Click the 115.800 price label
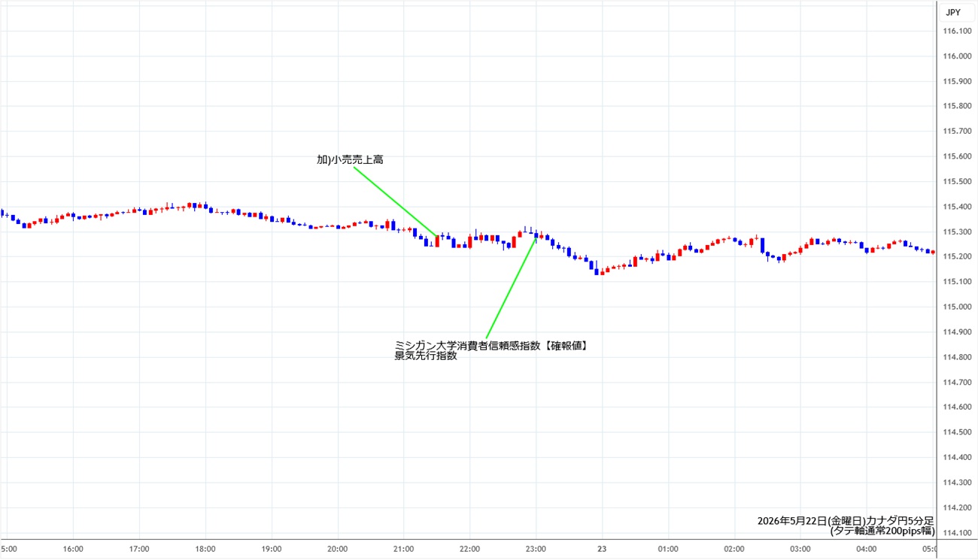Image resolution: width=978 pixels, height=560 pixels. click(x=957, y=106)
